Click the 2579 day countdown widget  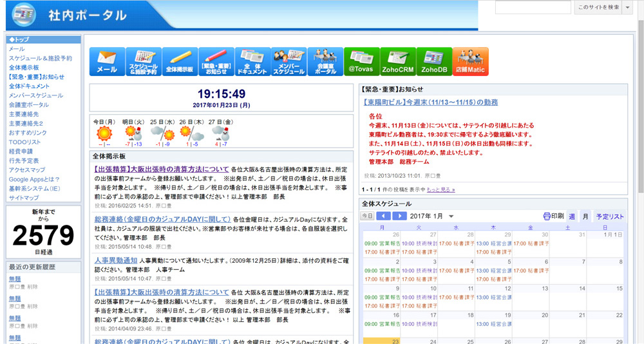(43, 232)
